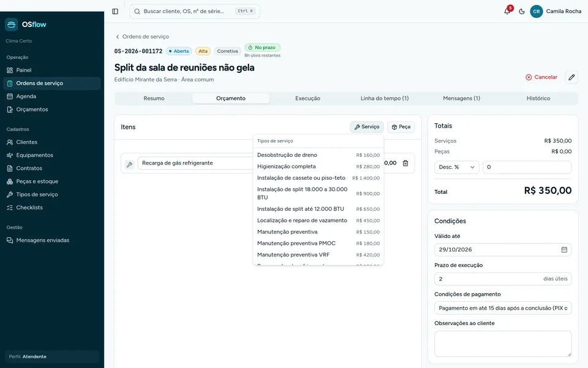
Task: Click the Mensagens enviadas sidebar icon
Action: tap(10, 240)
